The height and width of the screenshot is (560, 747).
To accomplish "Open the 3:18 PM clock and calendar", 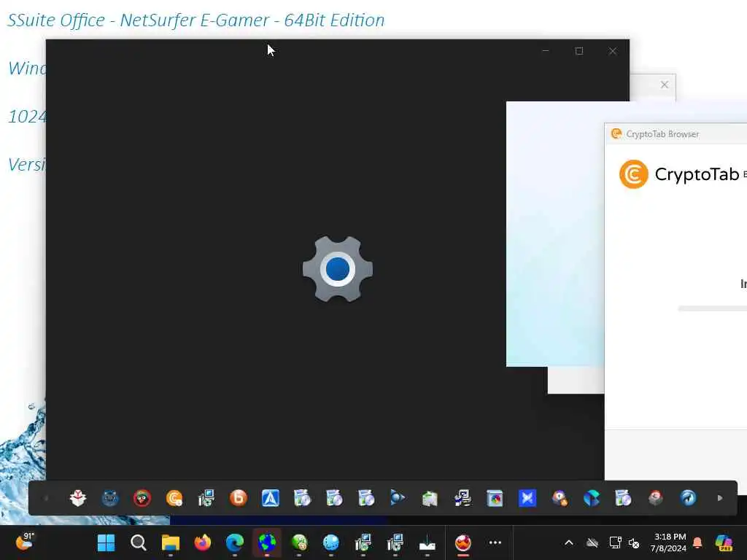I will point(669,542).
